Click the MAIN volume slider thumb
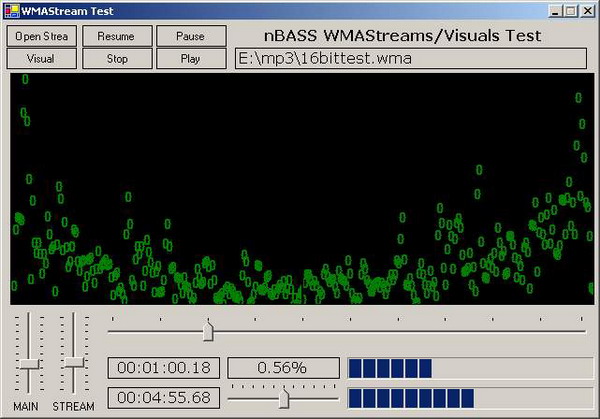 [x=29, y=364]
